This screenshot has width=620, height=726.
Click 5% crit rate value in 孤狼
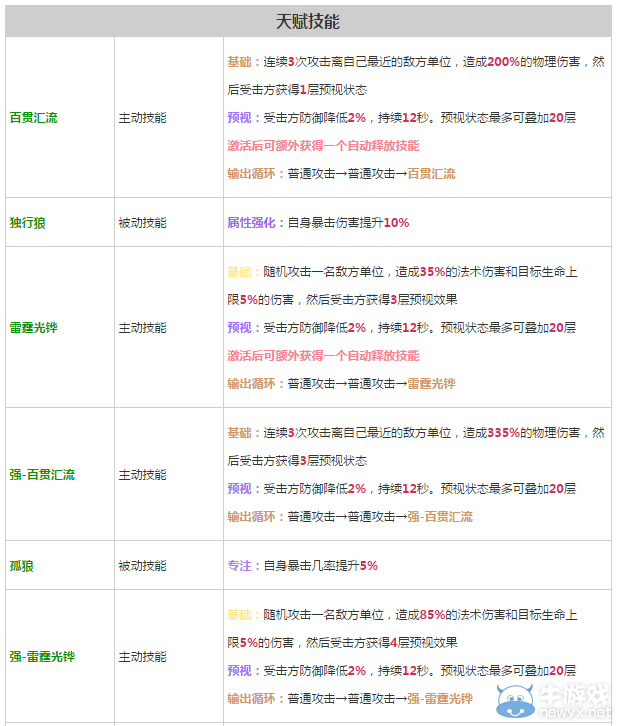point(369,566)
